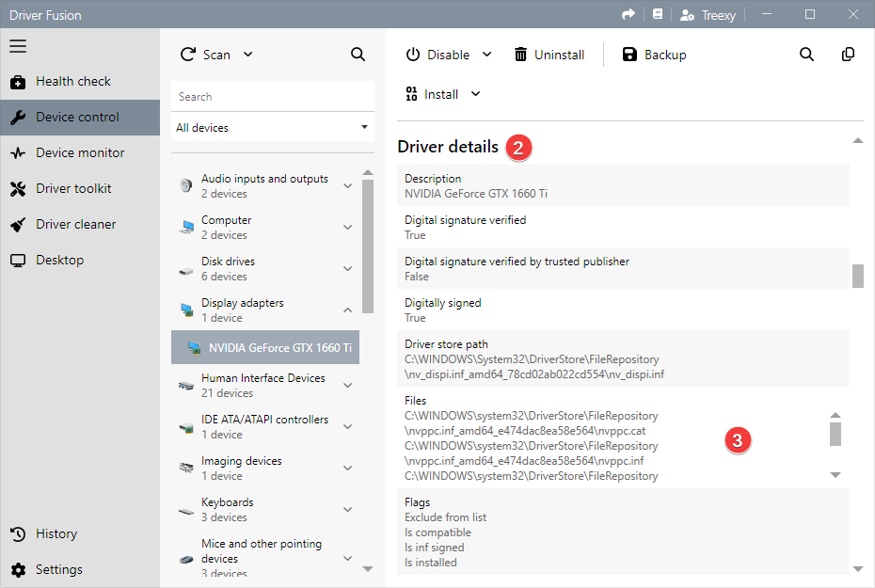Viewport: 875px width, 588px height.
Task: Click the 'Is inf signed' flag text
Action: [x=434, y=548]
